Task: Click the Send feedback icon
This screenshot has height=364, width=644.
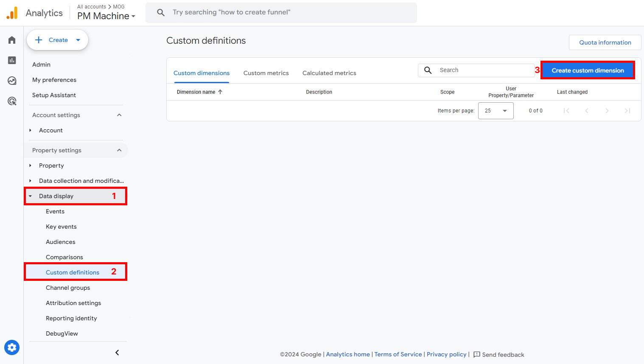Action: coord(477,354)
